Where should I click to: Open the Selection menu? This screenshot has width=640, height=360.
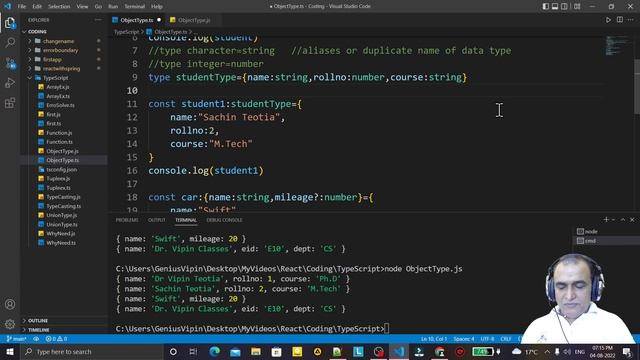[59, 7]
